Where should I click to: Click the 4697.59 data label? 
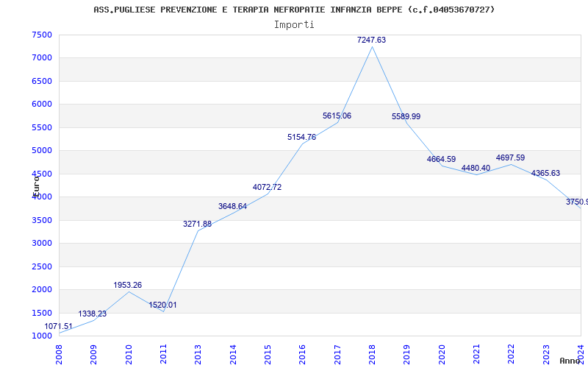pos(510,158)
